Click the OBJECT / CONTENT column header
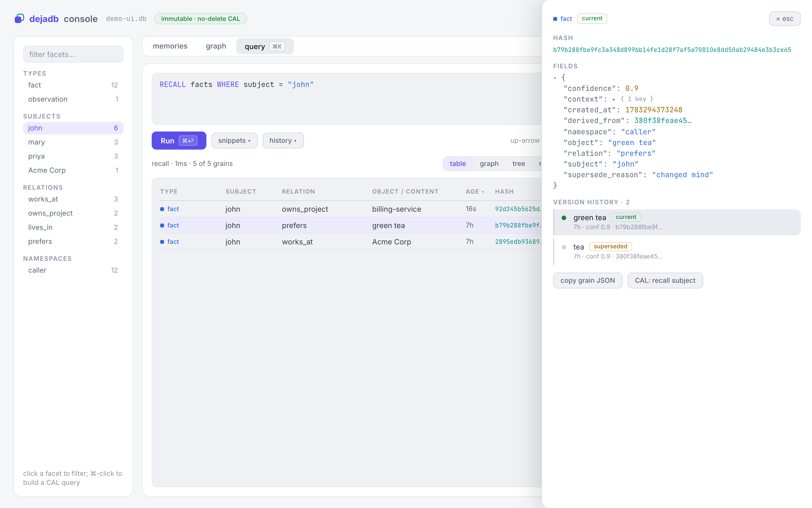Viewport: 812px width, 508px height. pos(405,192)
